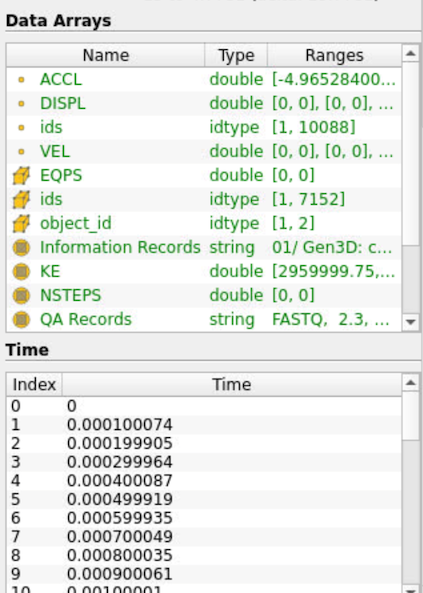The width and height of the screenshot is (423, 593).
Task: Select the KE array name
Action: point(50,272)
